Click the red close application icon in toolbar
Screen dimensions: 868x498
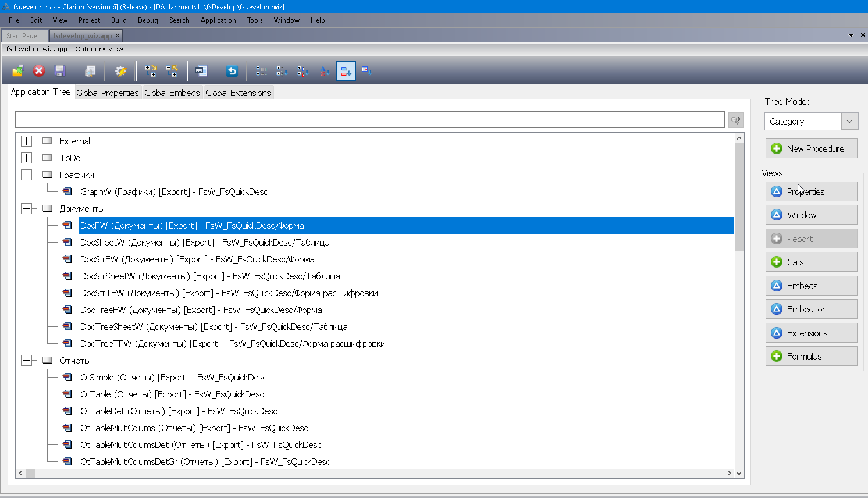pos(39,71)
